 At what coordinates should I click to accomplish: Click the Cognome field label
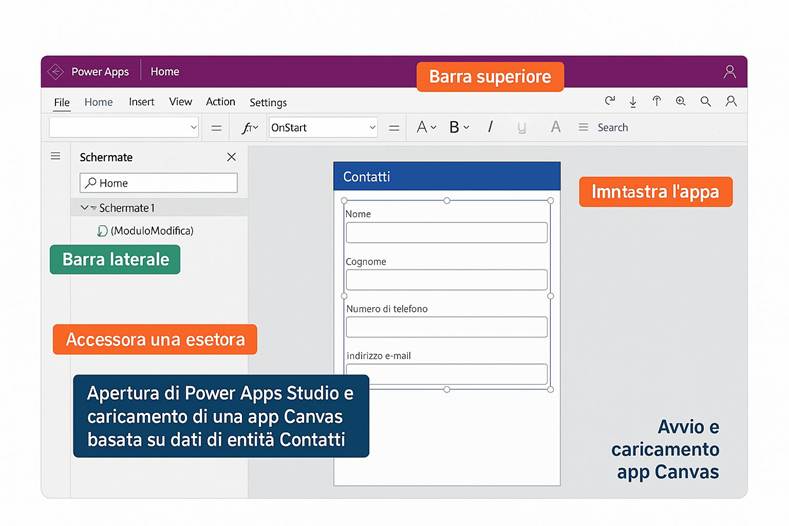366,262
